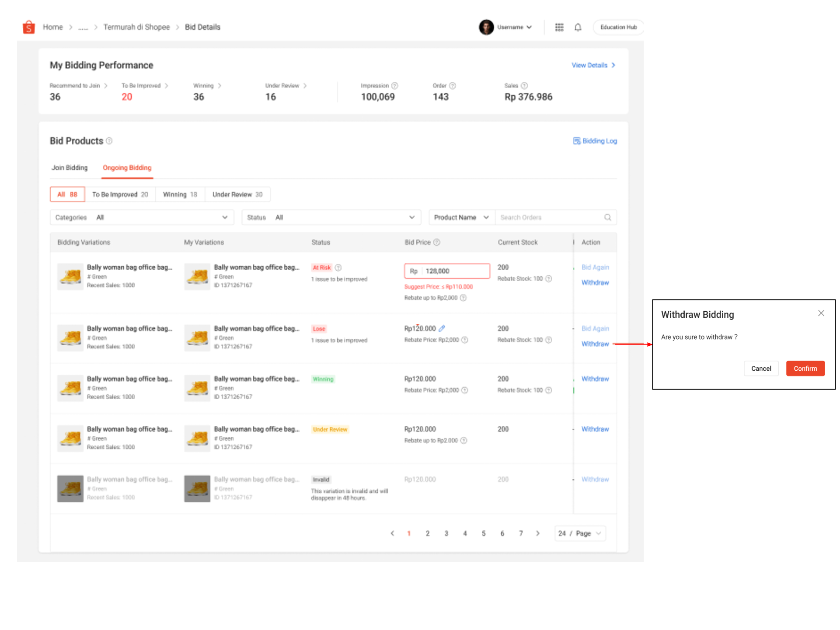Open the apps grid menu
The width and height of the screenshot is (840, 630).
coord(559,27)
